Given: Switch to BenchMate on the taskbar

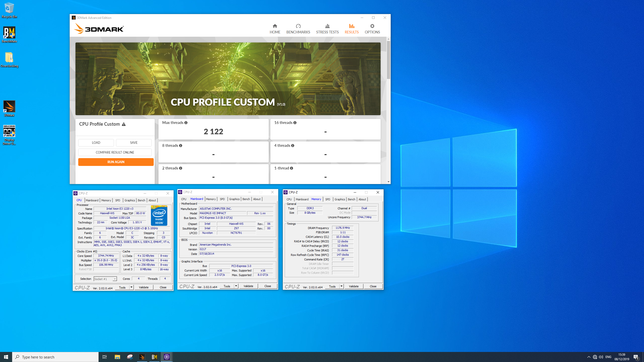Looking at the screenshot, I should pos(154,357).
